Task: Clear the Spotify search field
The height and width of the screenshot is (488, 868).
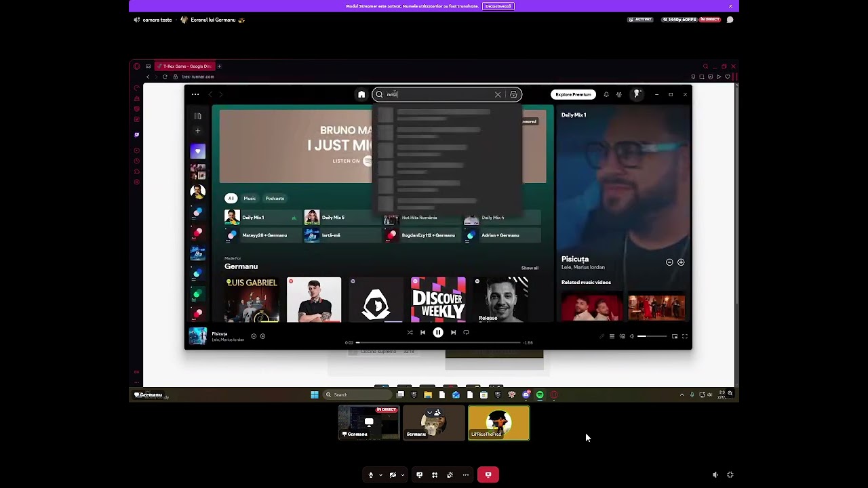Action: pos(498,95)
